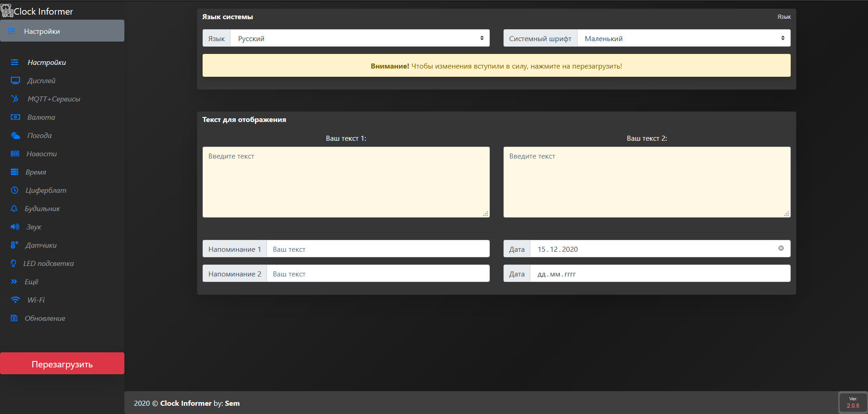
Task: Focus the Ваш текст 1 text area
Action: click(346, 182)
